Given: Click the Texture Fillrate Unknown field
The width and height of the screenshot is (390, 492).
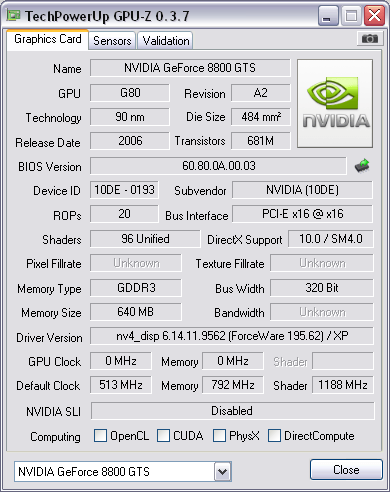Looking at the screenshot, I should click(322, 263).
